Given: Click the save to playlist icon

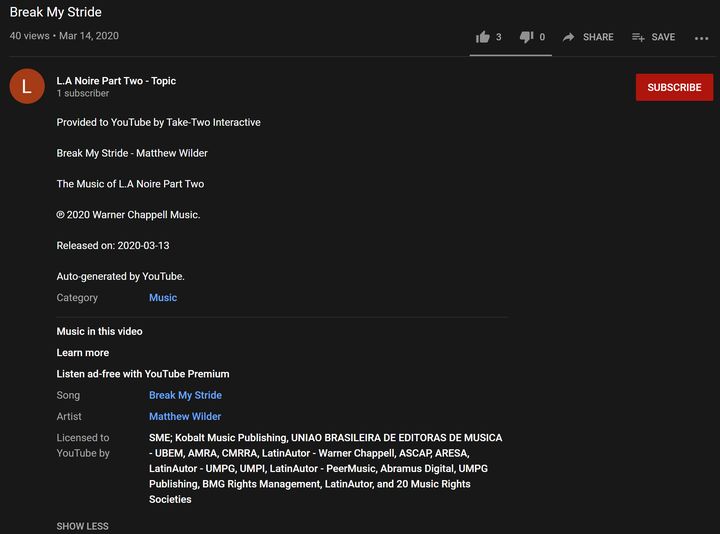Looking at the screenshot, I should (638, 37).
